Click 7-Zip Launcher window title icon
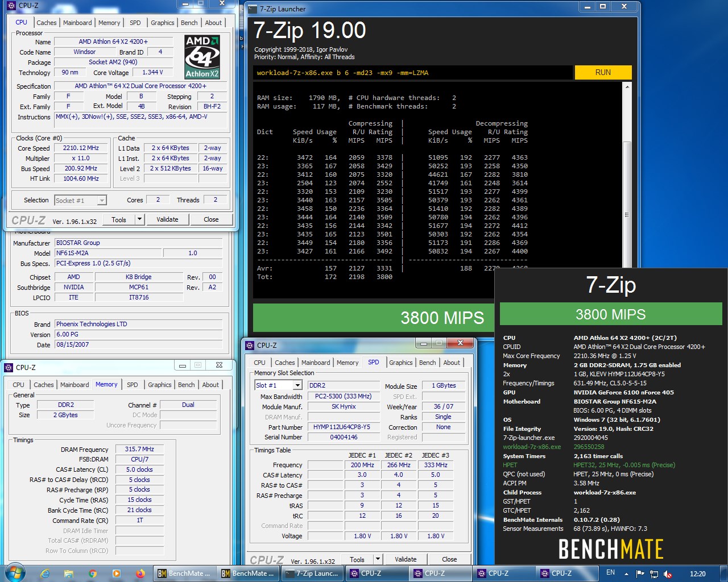This screenshot has width=728, height=582. point(253,9)
